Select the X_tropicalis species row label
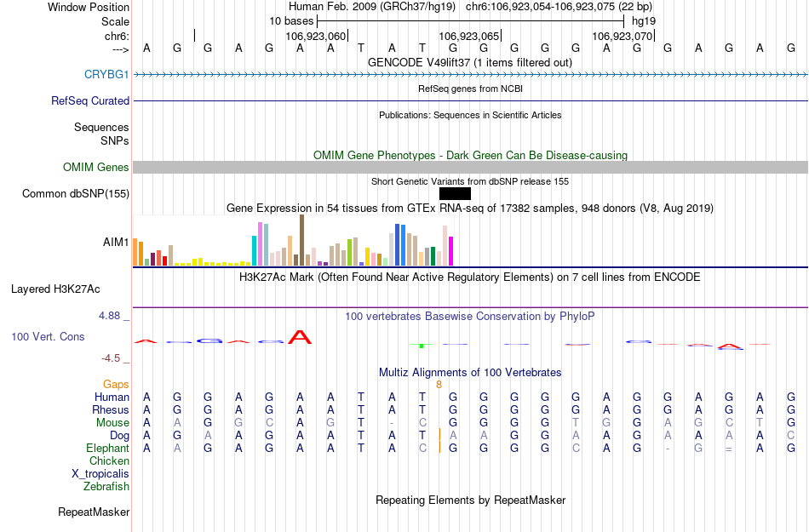 click(100, 474)
